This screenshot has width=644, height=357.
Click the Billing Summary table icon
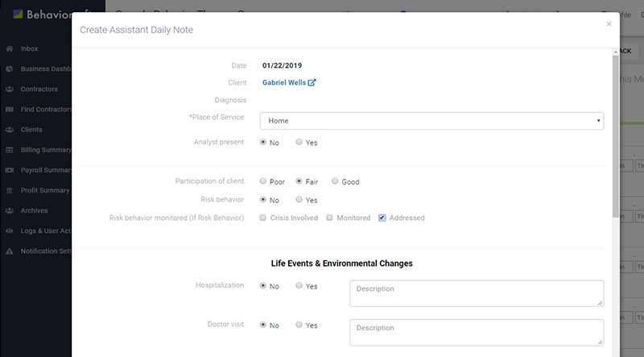[9, 150]
